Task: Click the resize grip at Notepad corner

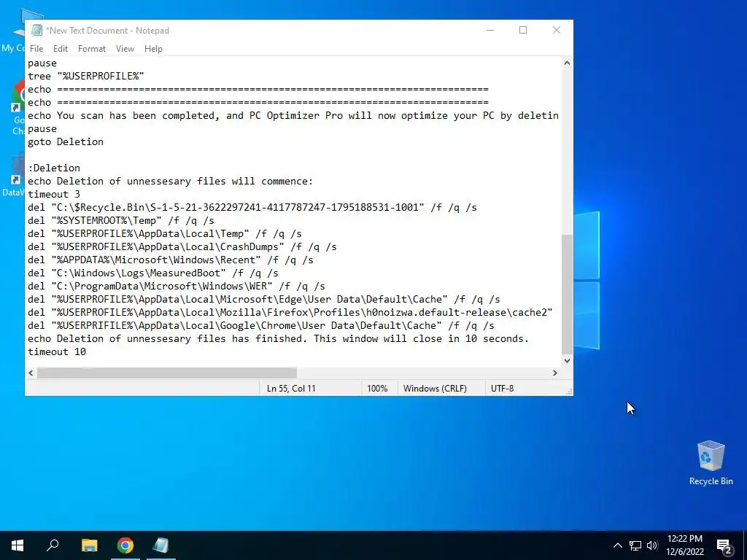Action: 569,392
